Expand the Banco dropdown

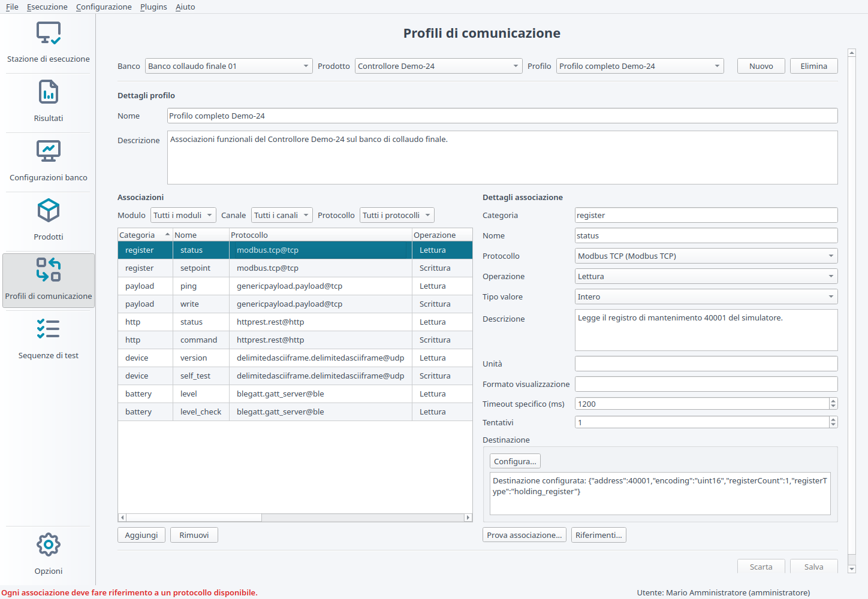click(228, 66)
